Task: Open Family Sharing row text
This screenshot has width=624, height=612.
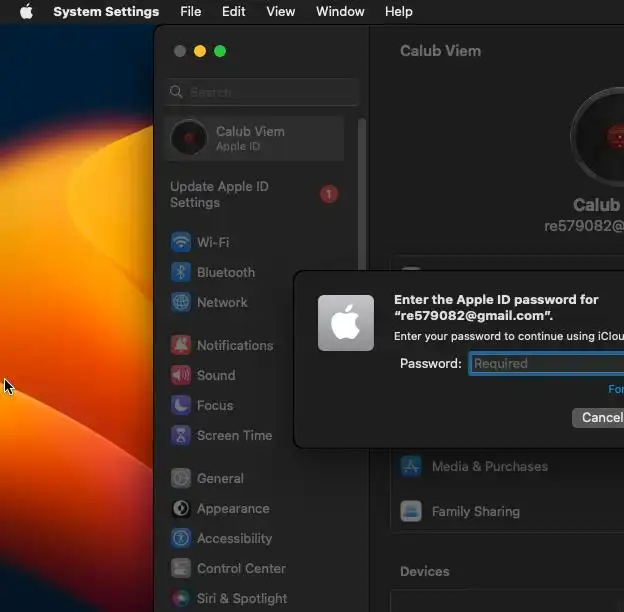Action: [x=476, y=511]
